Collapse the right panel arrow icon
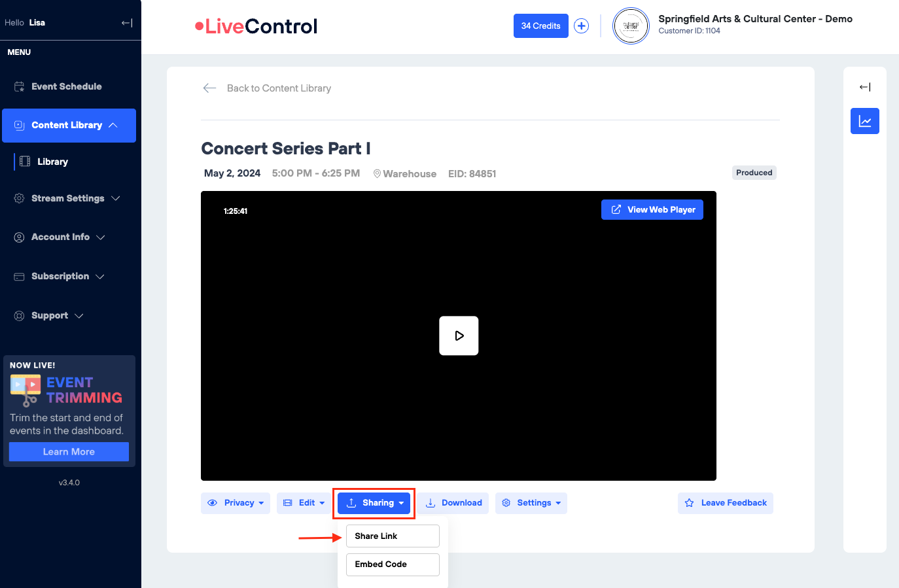This screenshot has height=588, width=899. [864, 87]
